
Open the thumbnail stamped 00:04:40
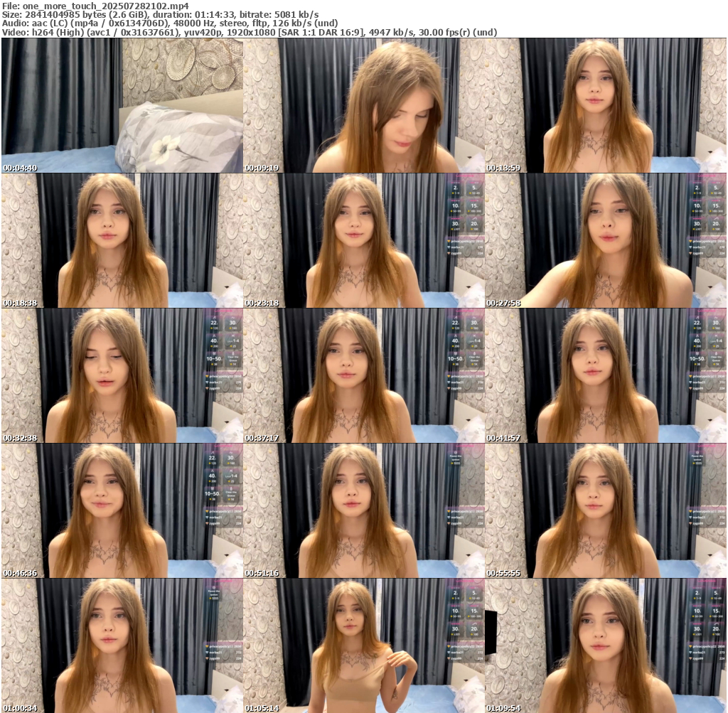(x=122, y=105)
